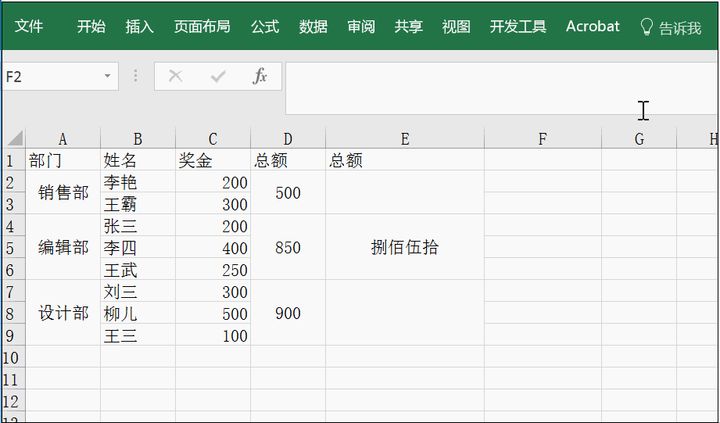The height and width of the screenshot is (423, 720).
Task: Click the fx insert function icon
Action: pos(259,77)
